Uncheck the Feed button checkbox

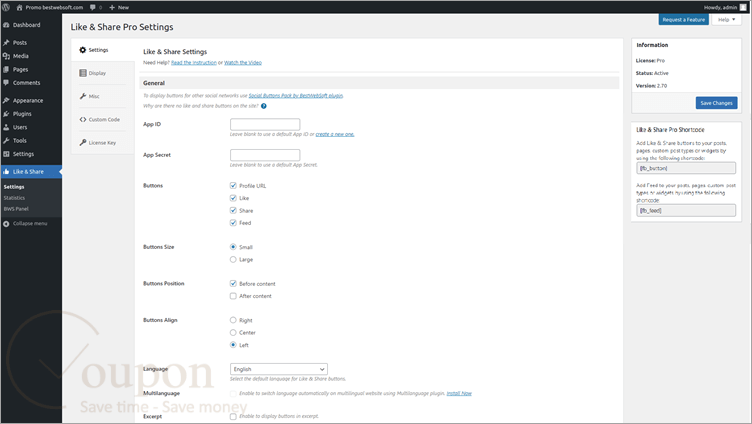click(233, 223)
